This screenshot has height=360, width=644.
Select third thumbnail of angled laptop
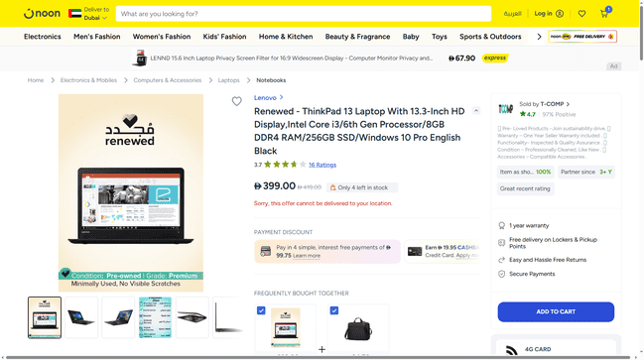(x=118, y=317)
